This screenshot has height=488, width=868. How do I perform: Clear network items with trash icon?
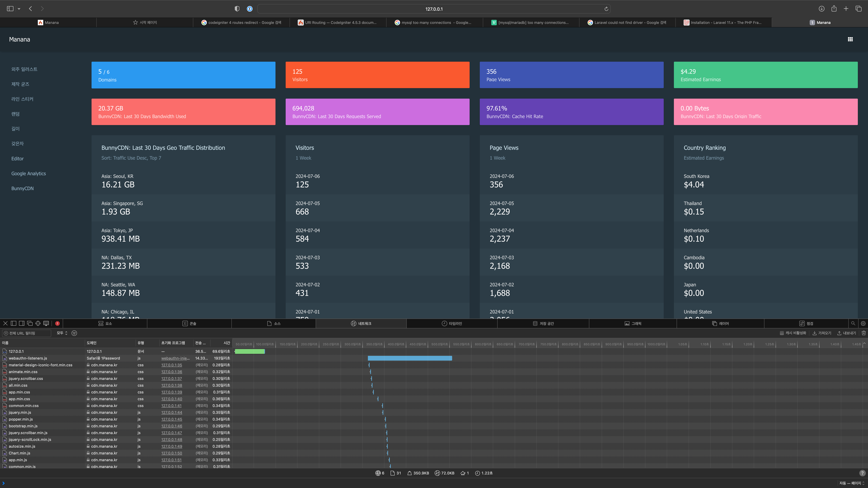(x=864, y=333)
